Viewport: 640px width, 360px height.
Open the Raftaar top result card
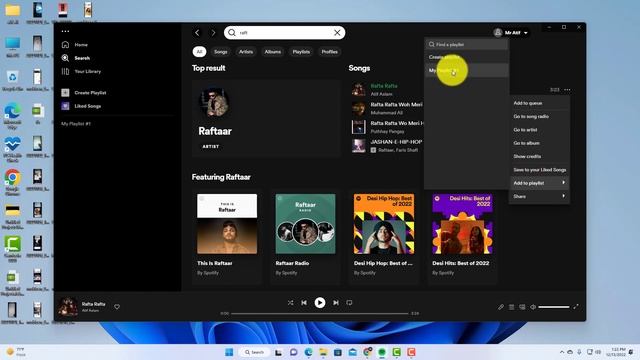pos(266,118)
